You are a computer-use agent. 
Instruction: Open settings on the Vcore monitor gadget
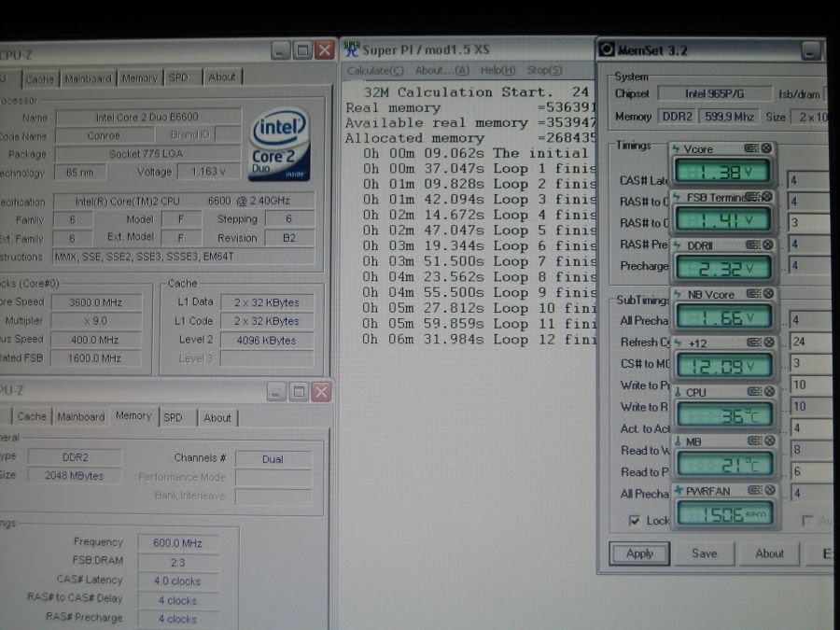751,148
